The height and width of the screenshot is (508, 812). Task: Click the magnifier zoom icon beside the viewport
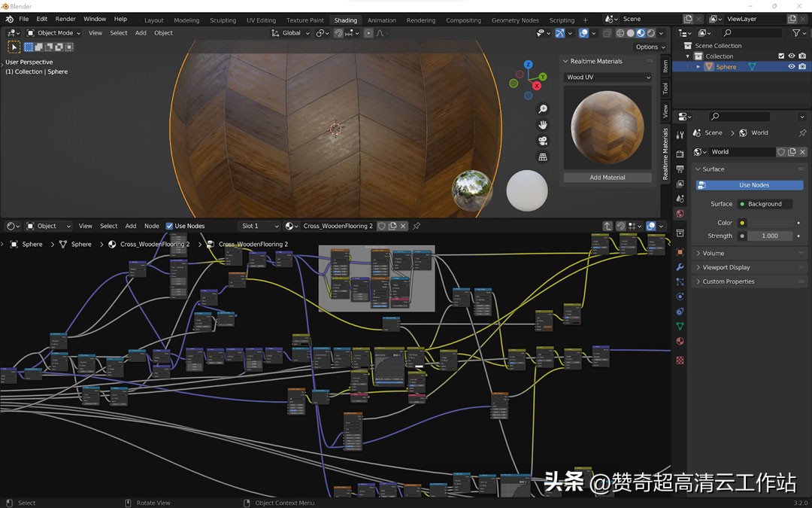coord(542,109)
